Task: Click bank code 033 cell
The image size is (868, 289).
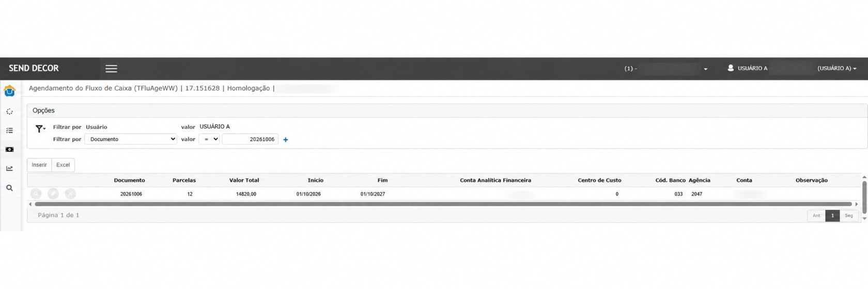Action: click(x=678, y=194)
